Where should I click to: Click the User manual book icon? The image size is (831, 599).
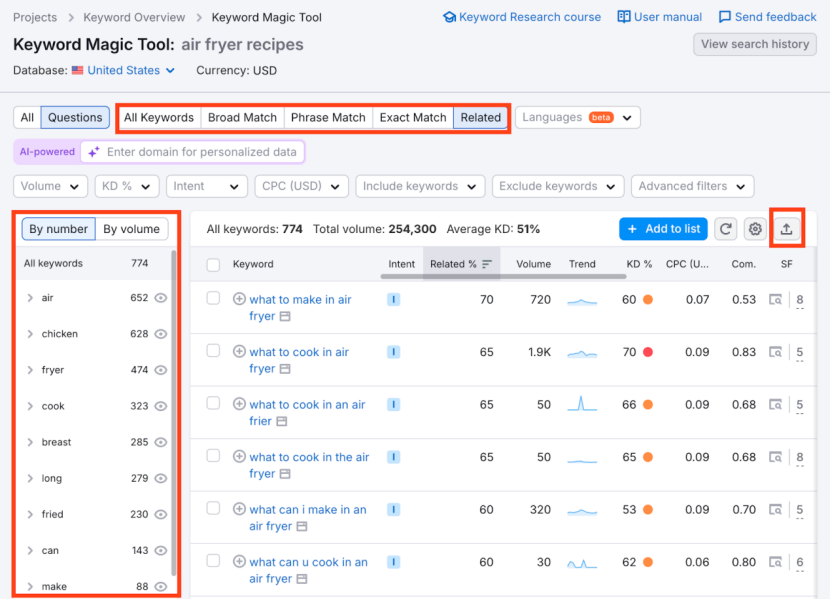point(624,17)
